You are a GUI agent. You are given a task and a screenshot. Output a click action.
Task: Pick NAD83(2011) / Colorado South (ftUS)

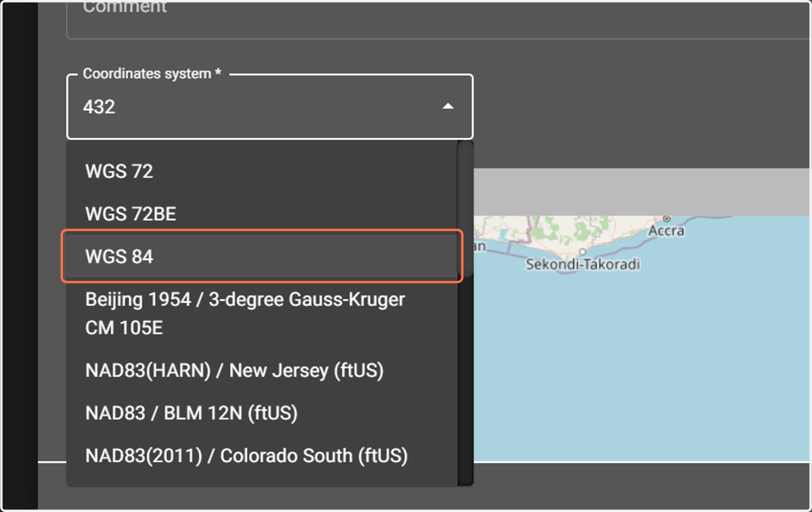pyautogui.click(x=262, y=456)
